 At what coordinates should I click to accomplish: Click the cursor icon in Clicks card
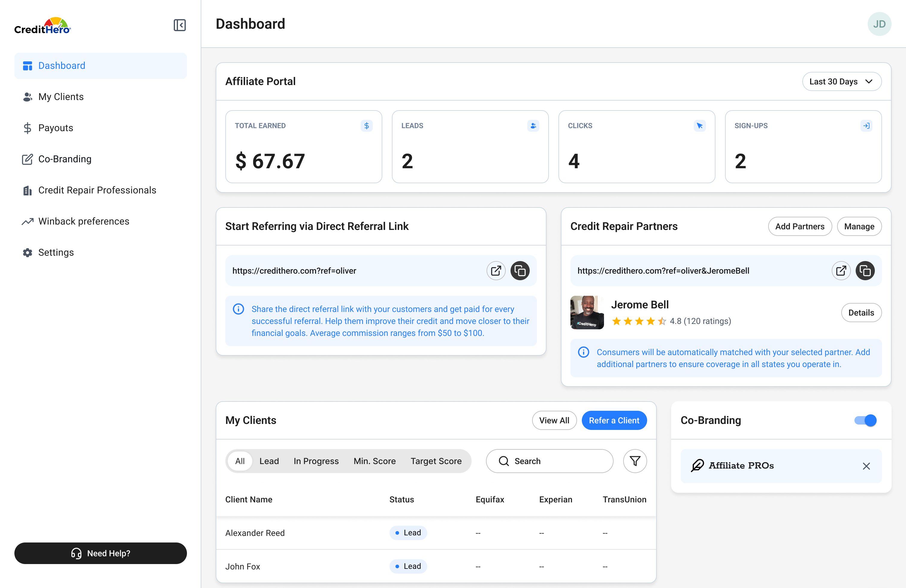click(x=699, y=125)
